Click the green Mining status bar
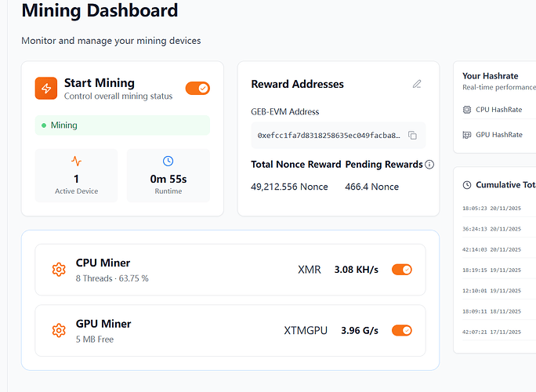 pyautogui.click(x=122, y=125)
